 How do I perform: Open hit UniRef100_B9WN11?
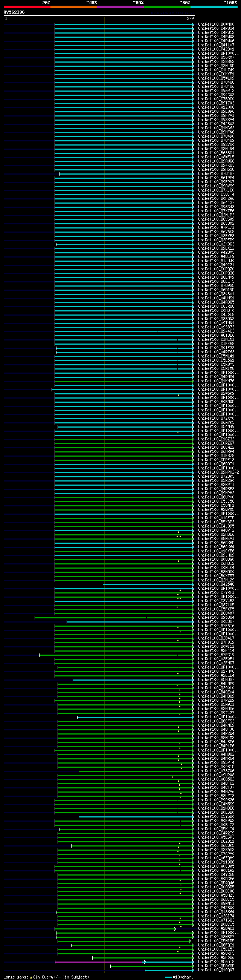tap(216, 904)
